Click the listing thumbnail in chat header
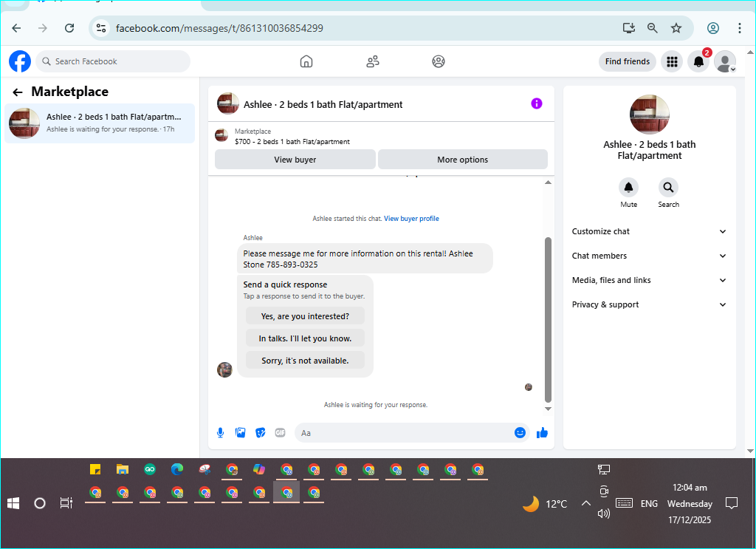Image resolution: width=756 pixels, height=549 pixels. click(x=227, y=103)
